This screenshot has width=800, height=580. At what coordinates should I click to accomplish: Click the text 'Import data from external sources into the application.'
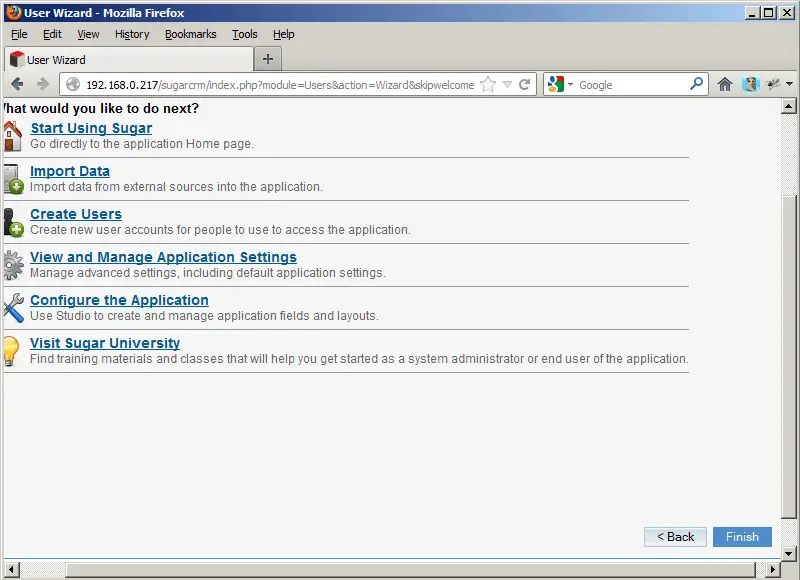coord(176,187)
